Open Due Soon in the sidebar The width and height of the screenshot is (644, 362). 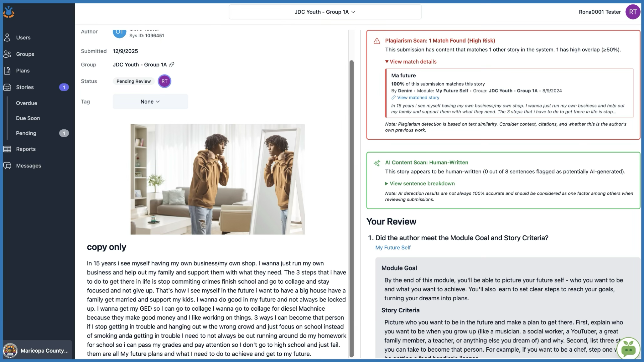(28, 118)
